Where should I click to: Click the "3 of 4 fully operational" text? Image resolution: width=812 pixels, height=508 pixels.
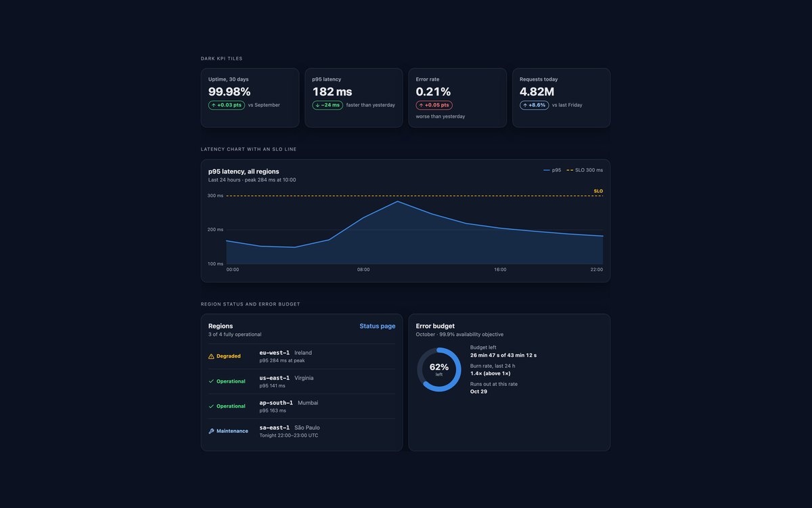[235, 335]
